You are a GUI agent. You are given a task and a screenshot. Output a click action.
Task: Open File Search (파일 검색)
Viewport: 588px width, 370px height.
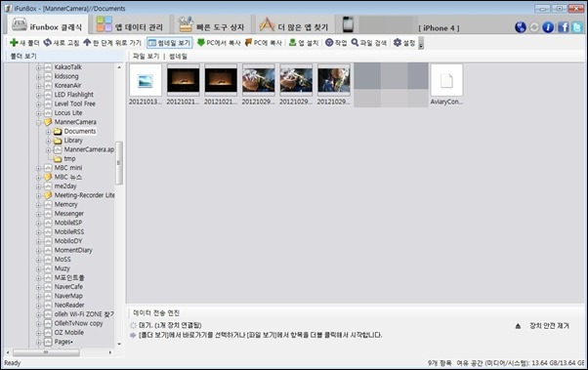tap(368, 43)
